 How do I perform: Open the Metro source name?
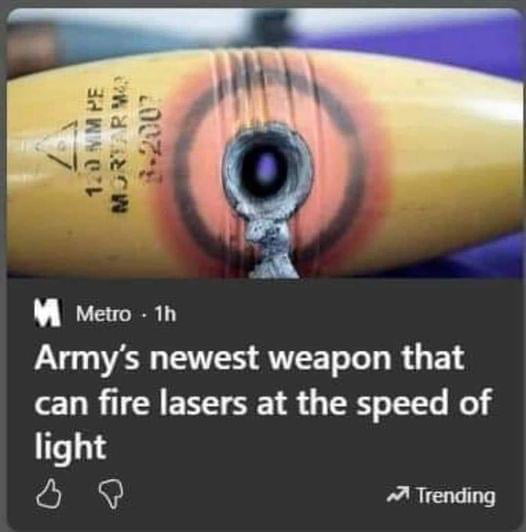104,314
